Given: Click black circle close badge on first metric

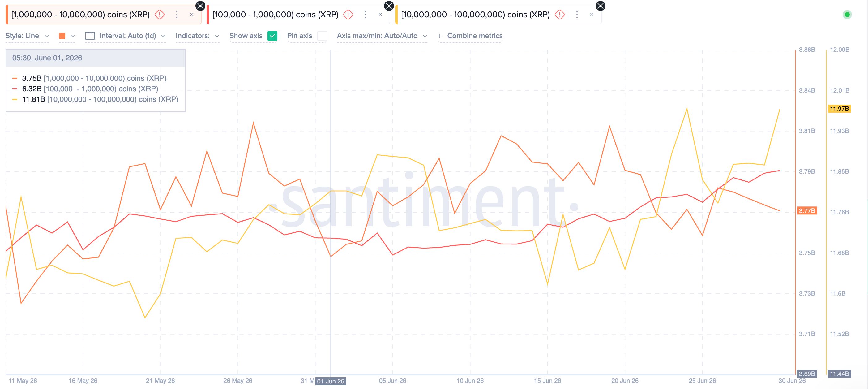Looking at the screenshot, I should [200, 6].
